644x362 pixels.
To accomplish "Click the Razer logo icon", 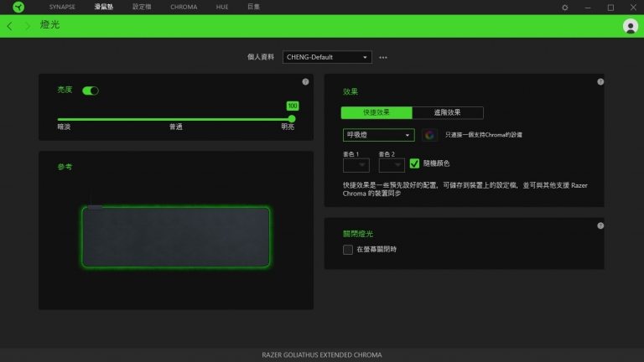I will (18, 7).
